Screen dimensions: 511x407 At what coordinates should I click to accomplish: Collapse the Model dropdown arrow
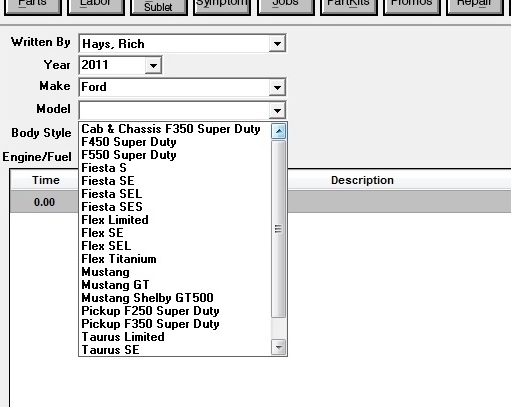(277, 110)
